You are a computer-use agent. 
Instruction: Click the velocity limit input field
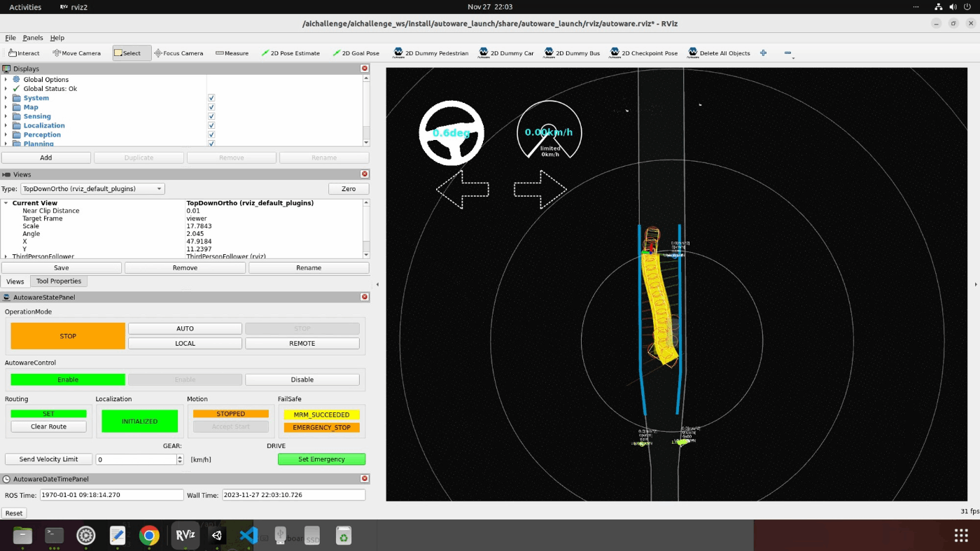136,459
